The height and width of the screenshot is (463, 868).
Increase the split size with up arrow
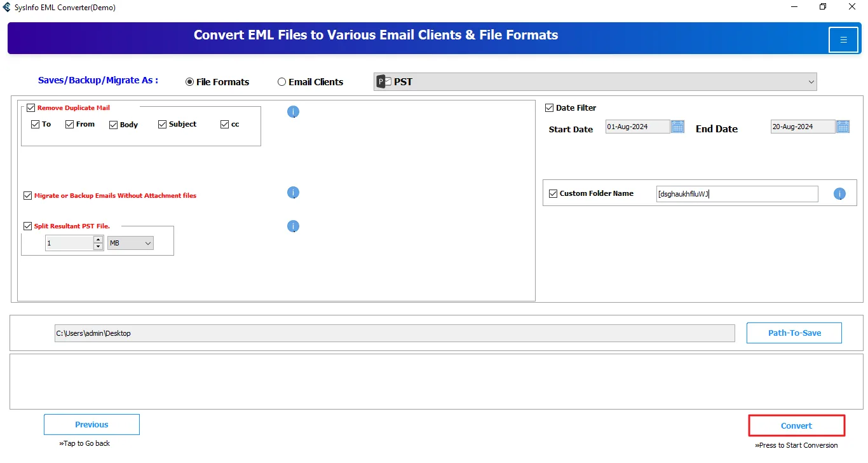98,240
